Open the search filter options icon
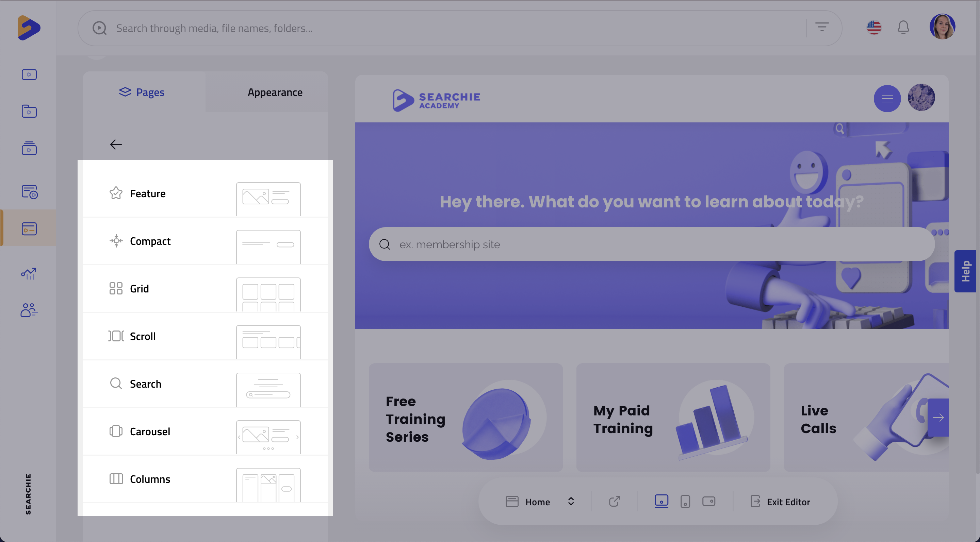Image resolution: width=980 pixels, height=542 pixels. [x=822, y=27]
